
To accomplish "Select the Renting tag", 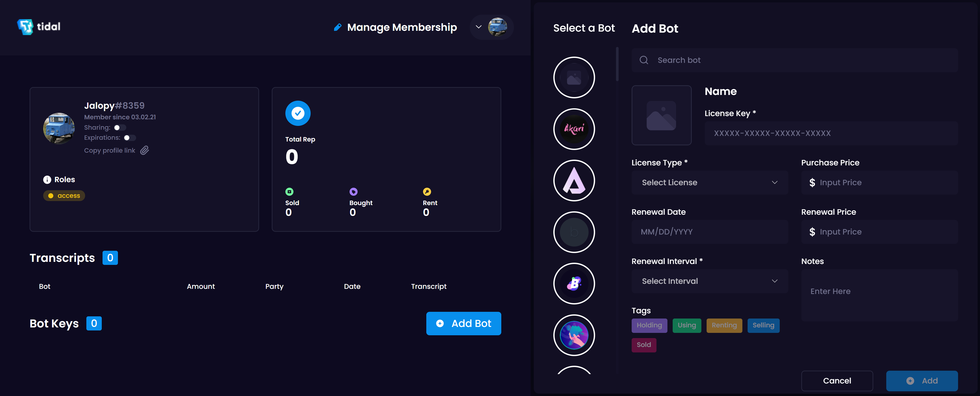I will point(724,326).
